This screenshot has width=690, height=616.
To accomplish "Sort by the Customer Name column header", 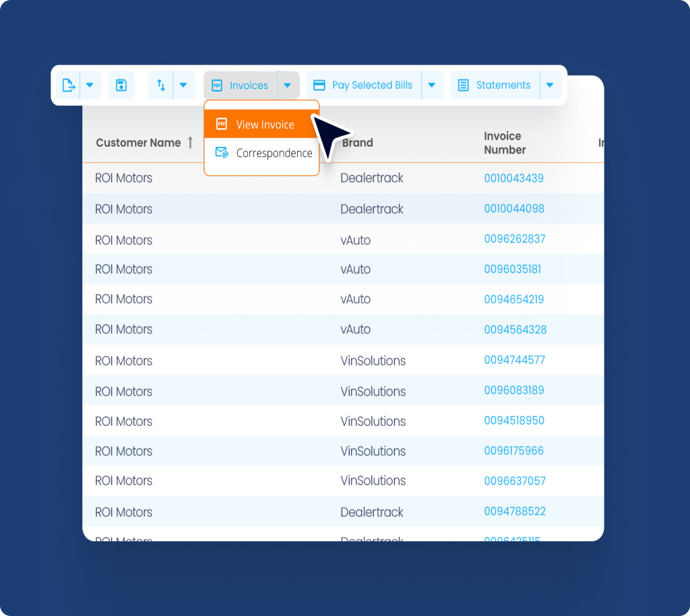I will click(138, 143).
